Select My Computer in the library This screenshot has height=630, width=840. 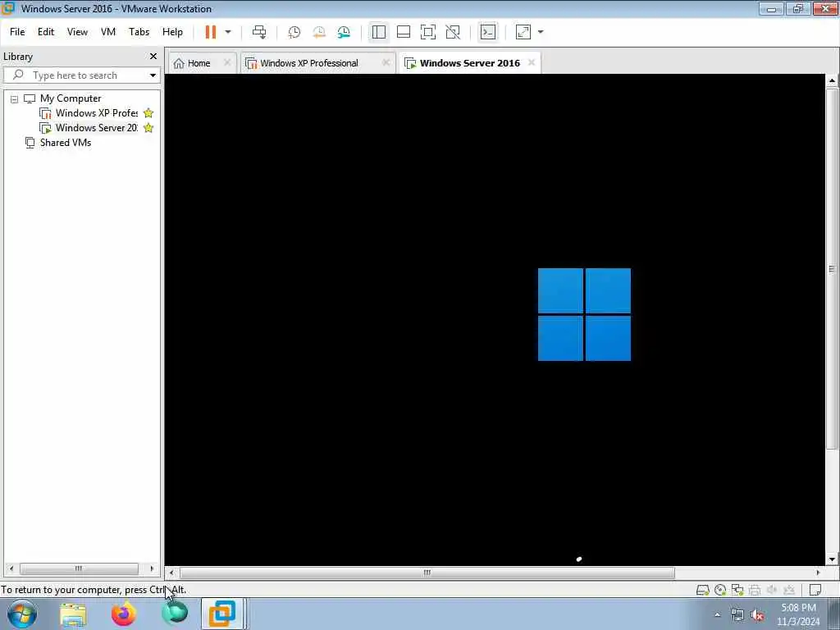(71, 98)
